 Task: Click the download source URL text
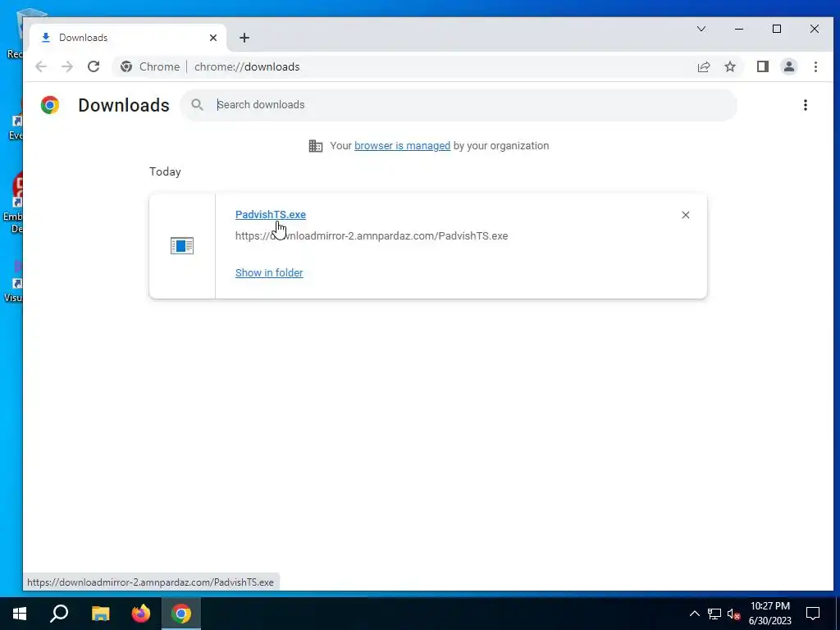coord(372,235)
